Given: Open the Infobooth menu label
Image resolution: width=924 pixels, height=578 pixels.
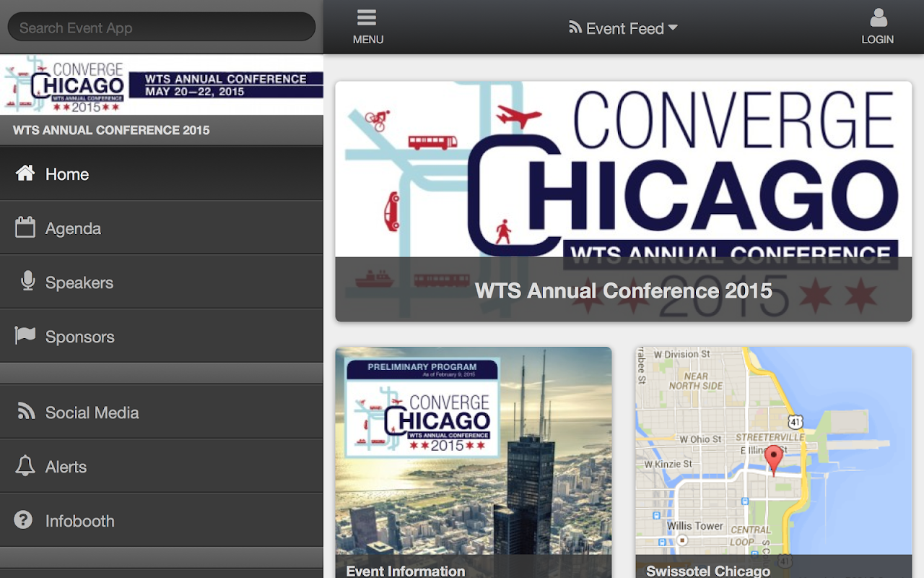Looking at the screenshot, I should 80,521.
